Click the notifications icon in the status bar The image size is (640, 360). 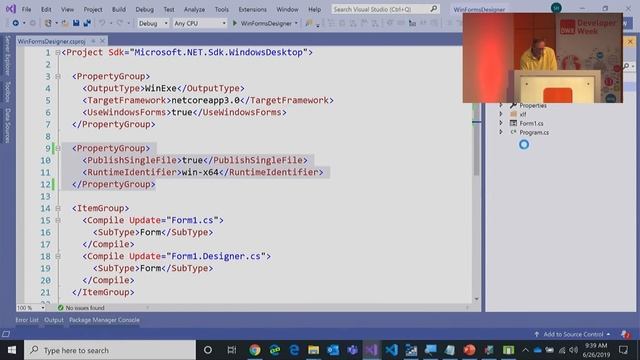click(x=625, y=334)
